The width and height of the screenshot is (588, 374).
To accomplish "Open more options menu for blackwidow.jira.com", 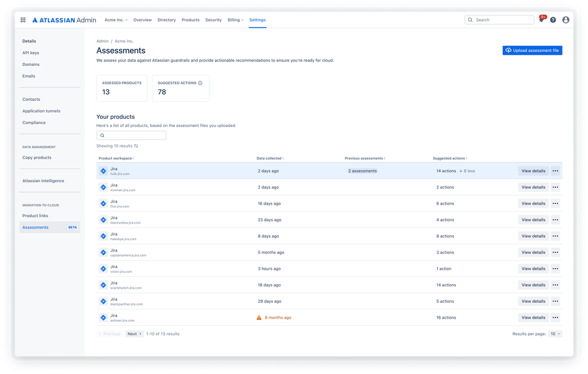I will click(x=556, y=220).
